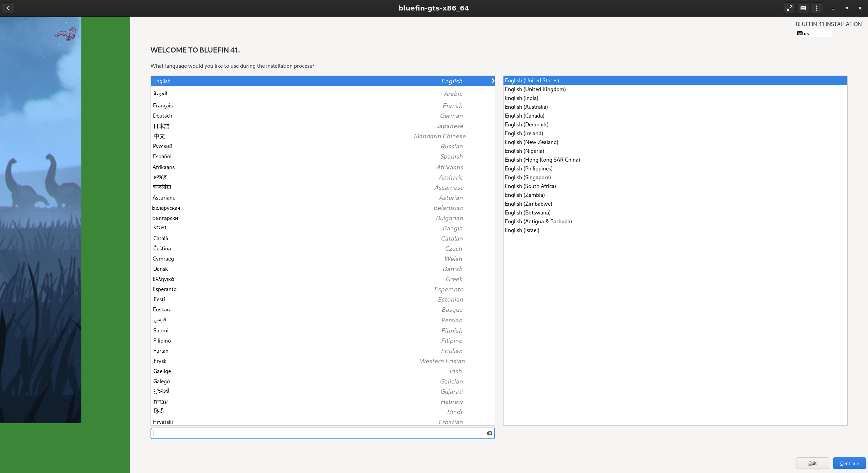
Task: Pick English (Canada) locale
Action: (525, 116)
